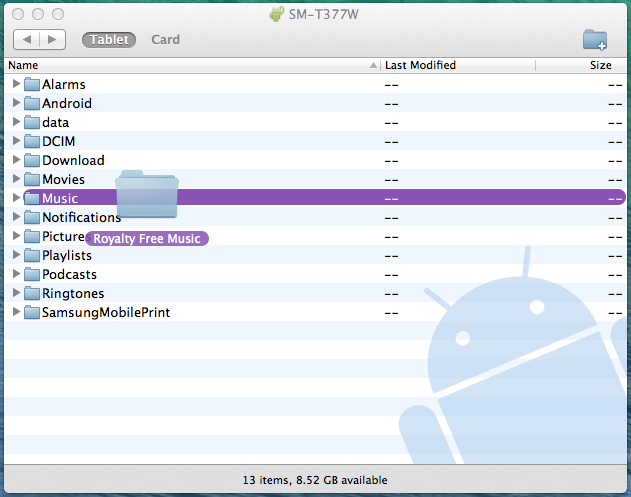This screenshot has height=497, width=631.
Task: Sort by the Size column header
Action: point(581,65)
